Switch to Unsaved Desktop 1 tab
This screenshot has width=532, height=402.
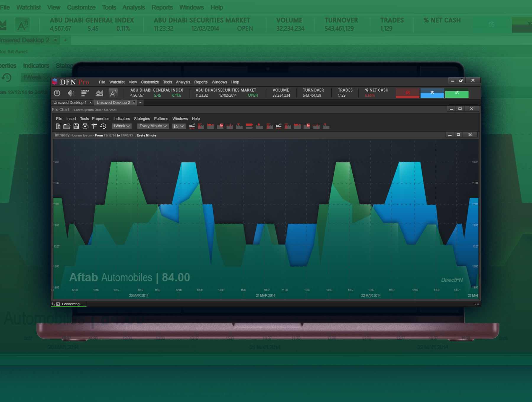click(70, 103)
